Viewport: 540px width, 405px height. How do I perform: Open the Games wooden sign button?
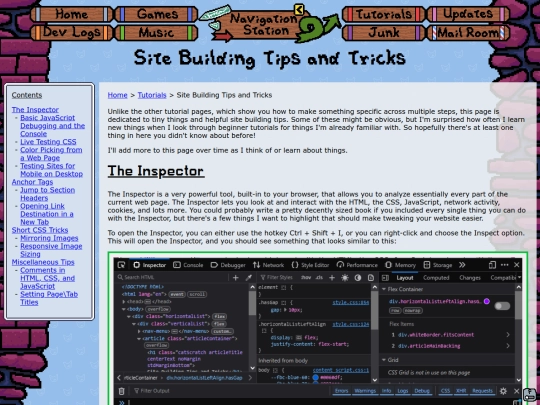[157, 14]
